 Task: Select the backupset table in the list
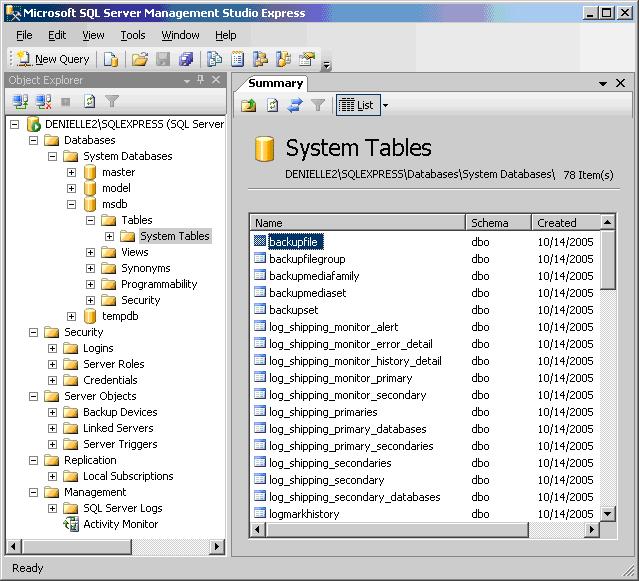[292, 310]
